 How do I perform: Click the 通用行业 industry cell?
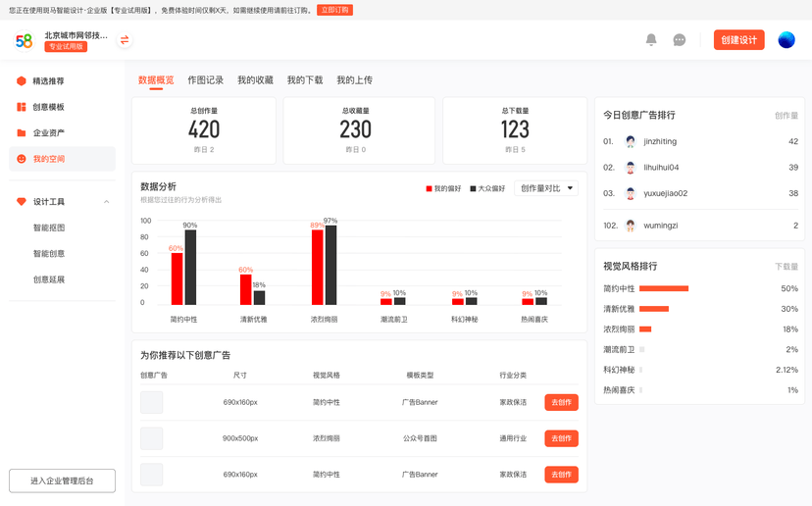513,438
